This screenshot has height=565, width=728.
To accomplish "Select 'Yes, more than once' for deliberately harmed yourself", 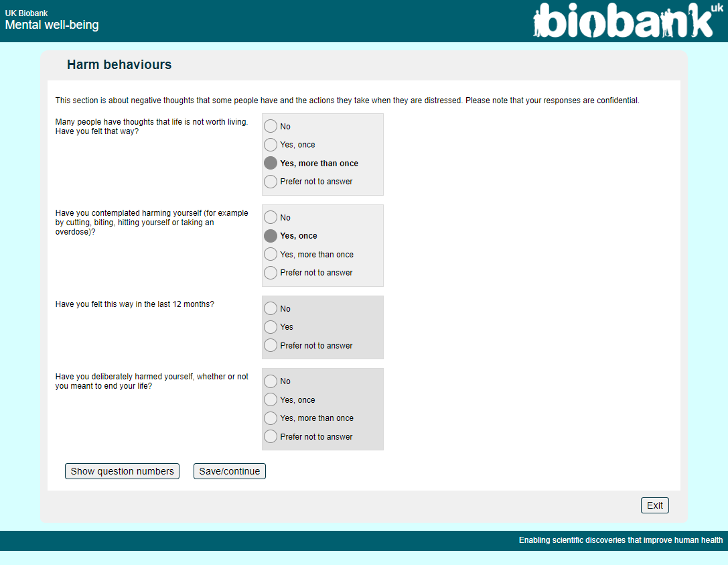I will coord(271,418).
